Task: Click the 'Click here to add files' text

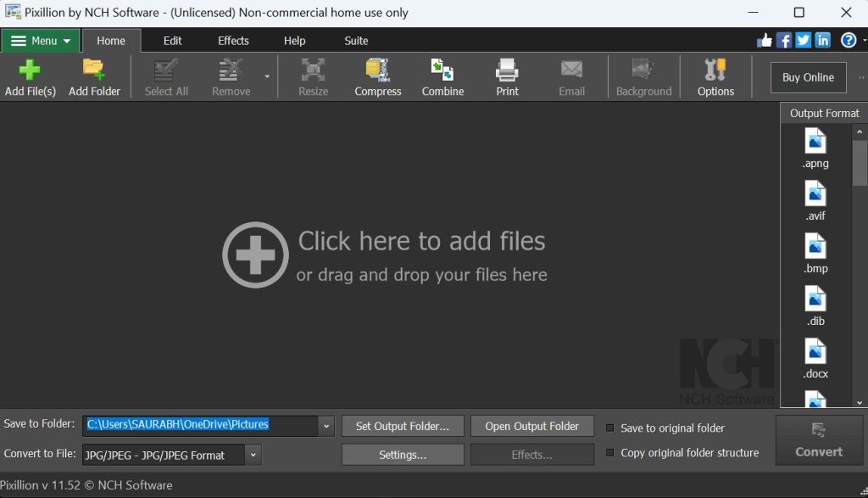Action: (421, 241)
